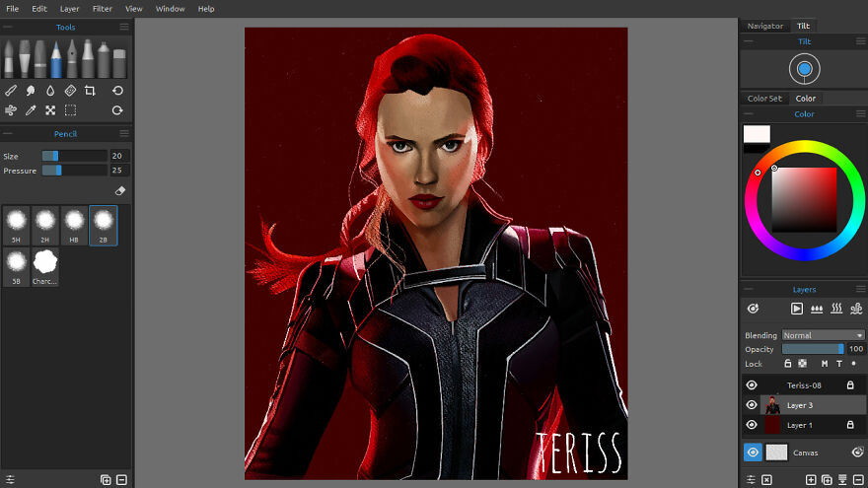Choose the 5H pencil preset
Image resolution: width=868 pixels, height=488 pixels.
click(x=16, y=225)
